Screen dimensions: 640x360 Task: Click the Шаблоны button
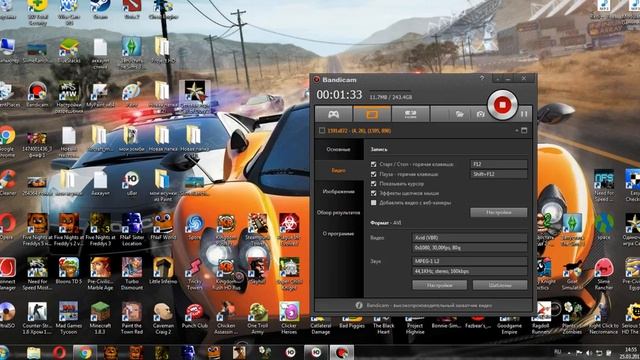click(500, 285)
